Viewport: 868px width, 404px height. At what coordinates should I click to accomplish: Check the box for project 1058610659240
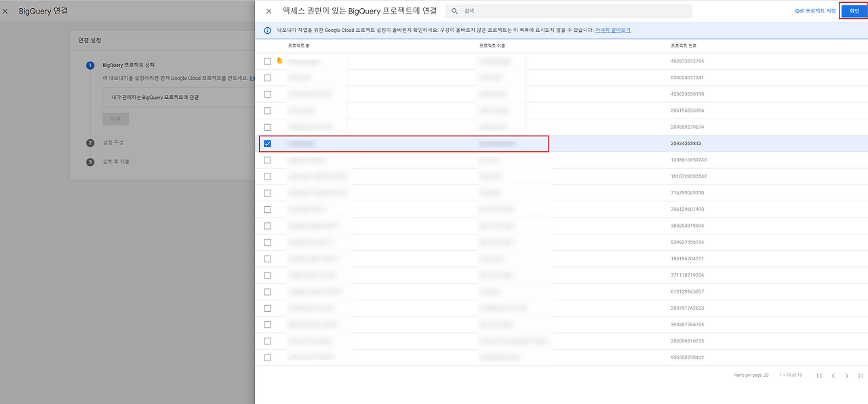pos(267,160)
